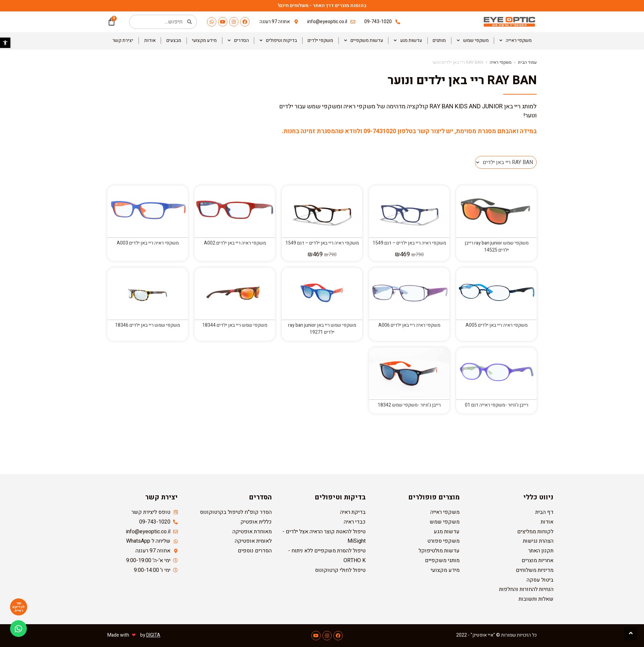Image resolution: width=644 pixels, height=647 pixels.
Task: Click the רייבן ג'וניור משקפי ראייה דגם 01 title
Action: pyautogui.click(x=496, y=405)
